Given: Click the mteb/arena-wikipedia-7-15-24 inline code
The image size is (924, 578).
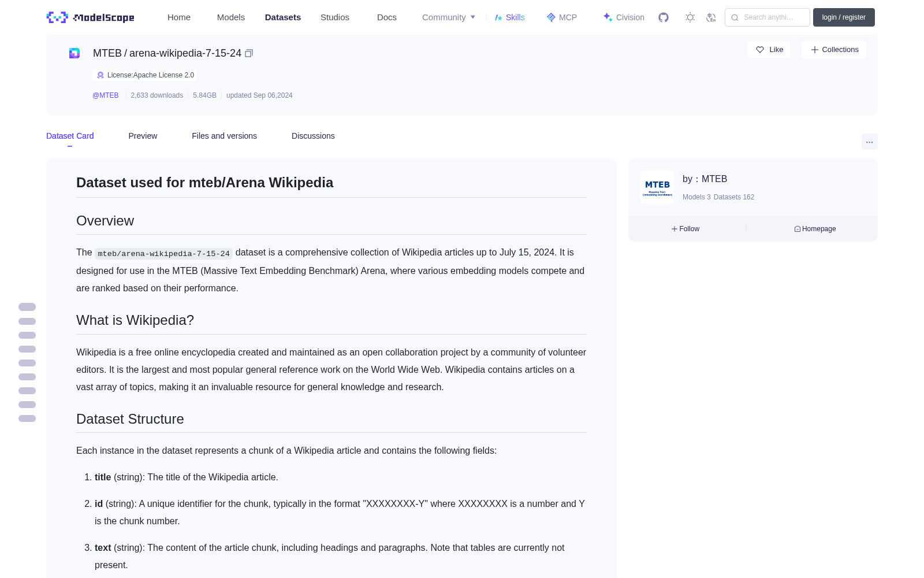Looking at the screenshot, I should click(x=164, y=253).
